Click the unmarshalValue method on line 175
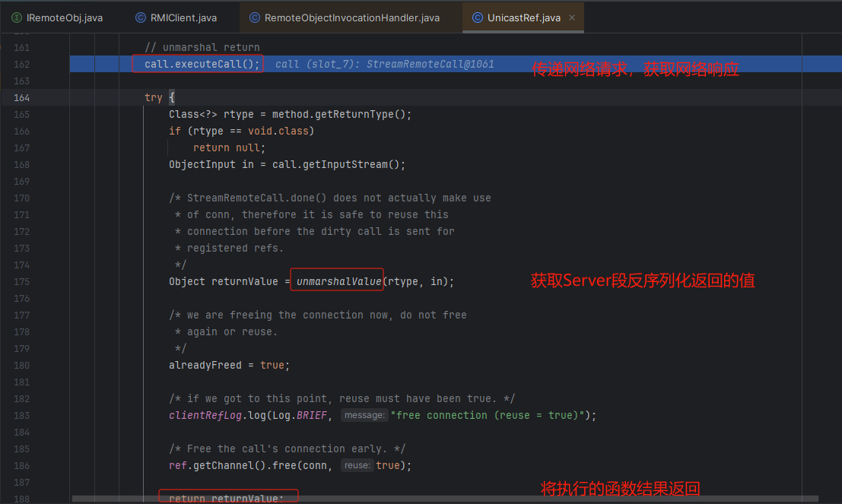Viewport: 842px width, 504px height. tap(339, 281)
